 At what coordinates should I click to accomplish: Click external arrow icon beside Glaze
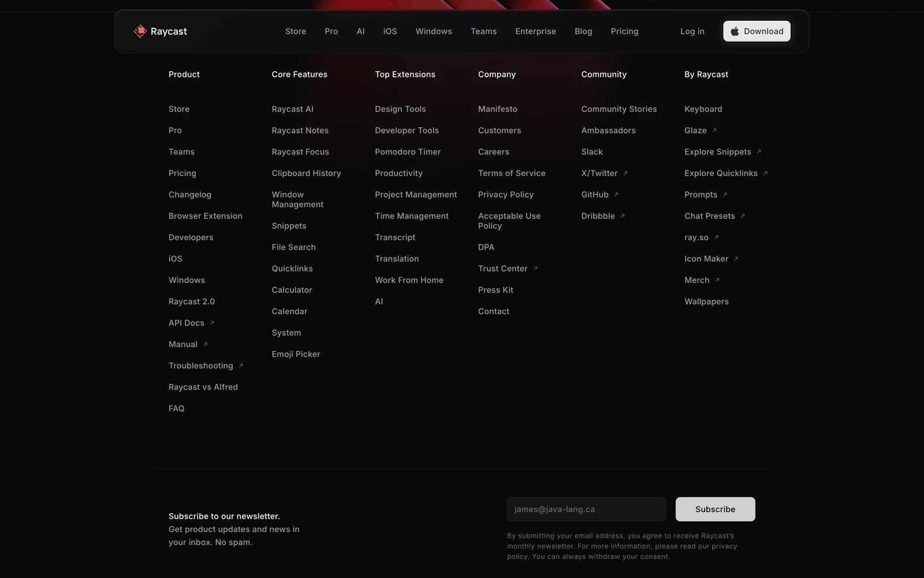(x=714, y=131)
